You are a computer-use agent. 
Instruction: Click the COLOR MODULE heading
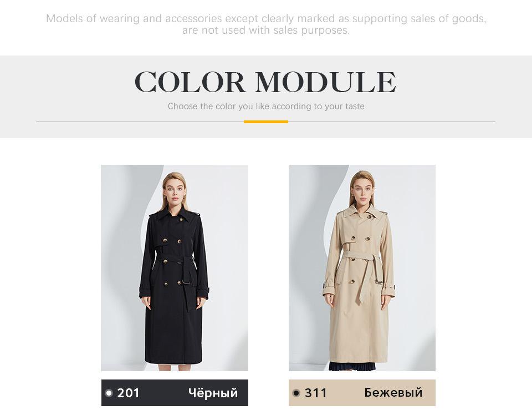(265, 82)
